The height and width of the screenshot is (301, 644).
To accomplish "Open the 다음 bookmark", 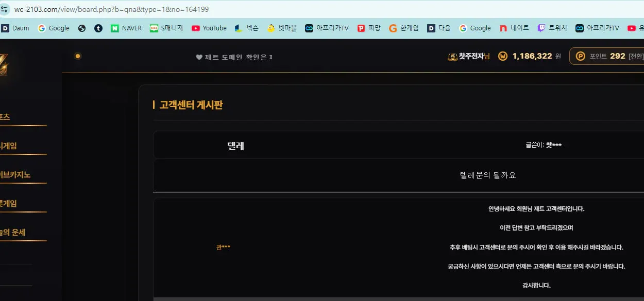I will pos(439,28).
